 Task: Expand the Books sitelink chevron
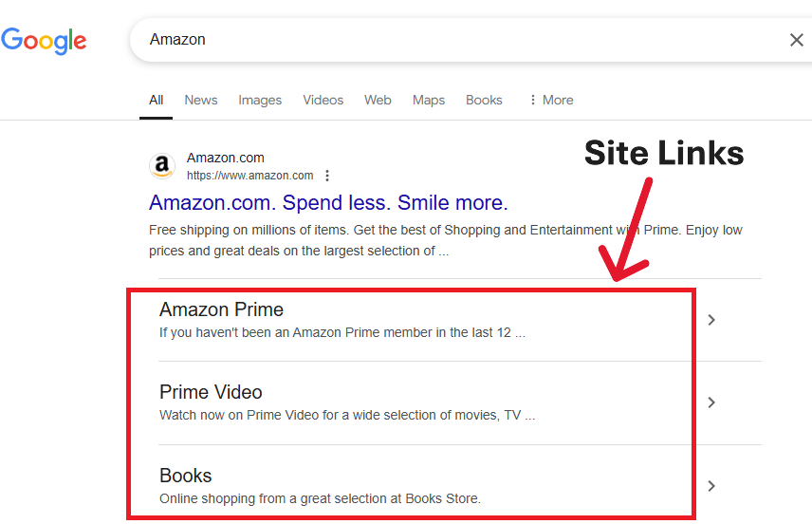[711, 486]
